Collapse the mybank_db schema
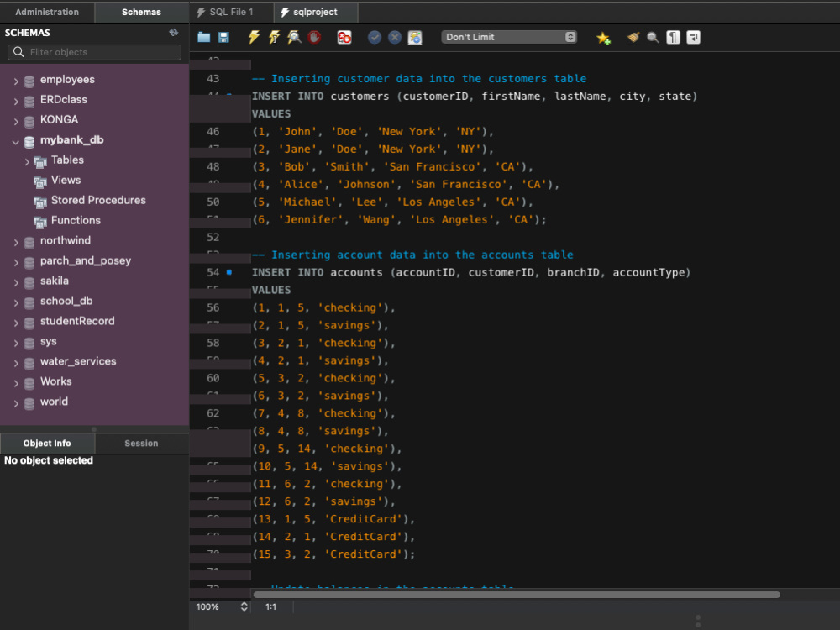840x630 pixels. (x=15, y=142)
